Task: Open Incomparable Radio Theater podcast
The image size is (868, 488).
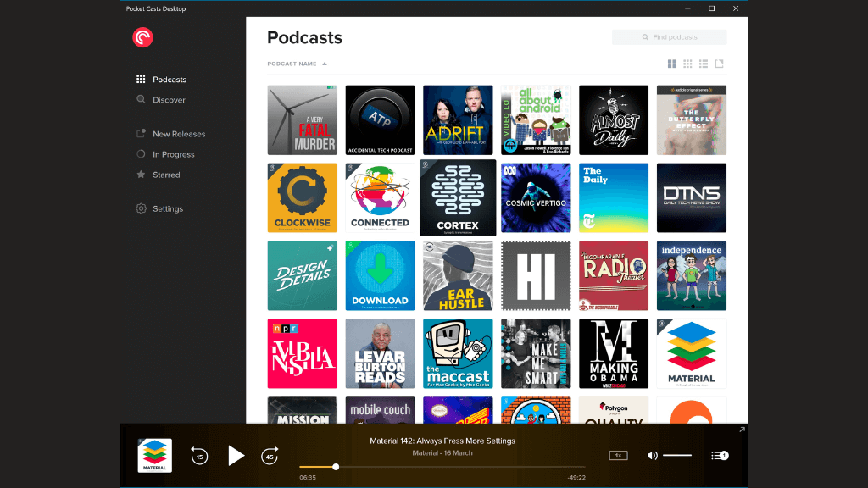Action: coord(614,275)
